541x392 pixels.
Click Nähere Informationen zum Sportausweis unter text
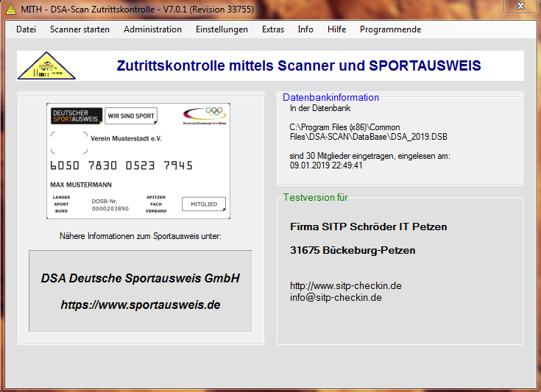click(141, 236)
